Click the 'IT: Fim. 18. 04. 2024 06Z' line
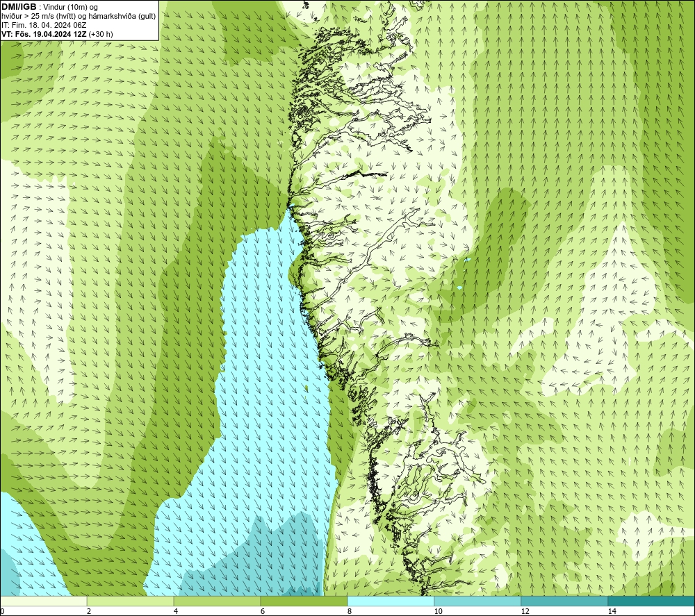Screen dimensions: 695x616 tap(43, 25)
